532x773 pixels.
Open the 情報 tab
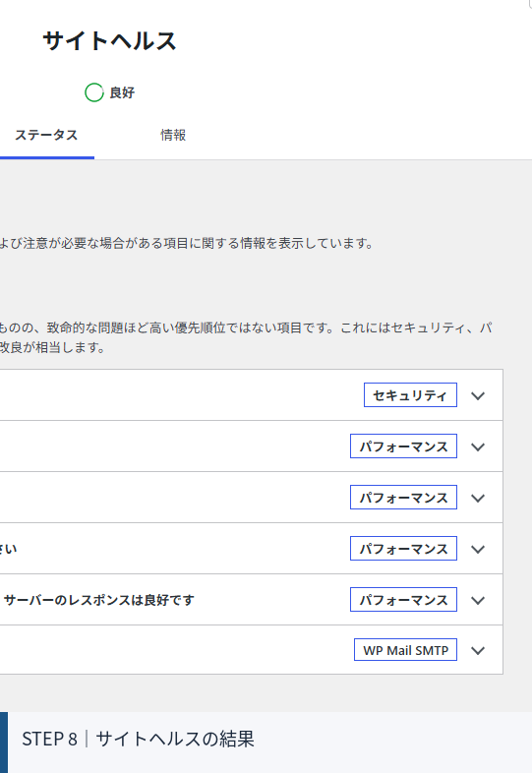point(173,135)
